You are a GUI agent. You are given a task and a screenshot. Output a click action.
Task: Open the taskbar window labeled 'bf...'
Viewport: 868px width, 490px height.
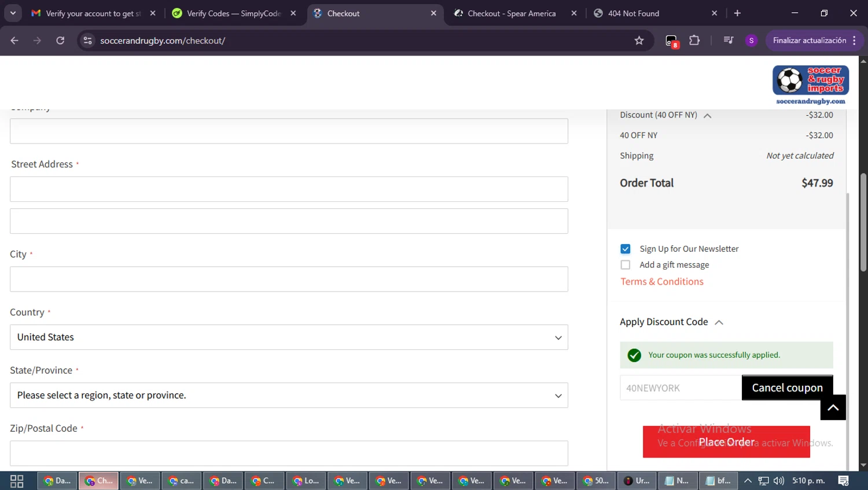pos(718,481)
